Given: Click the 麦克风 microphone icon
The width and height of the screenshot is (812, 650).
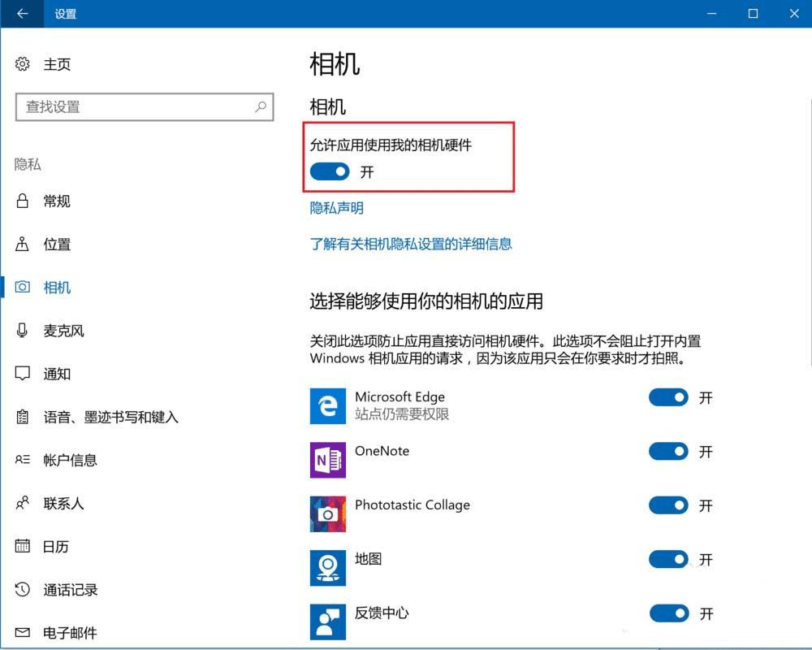Looking at the screenshot, I should 22,331.
